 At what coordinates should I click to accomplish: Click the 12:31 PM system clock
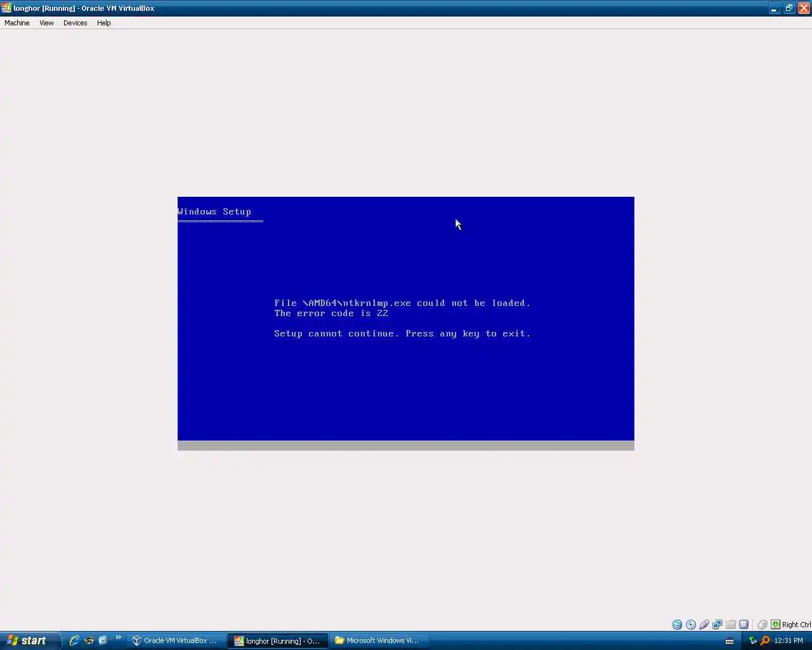point(789,640)
